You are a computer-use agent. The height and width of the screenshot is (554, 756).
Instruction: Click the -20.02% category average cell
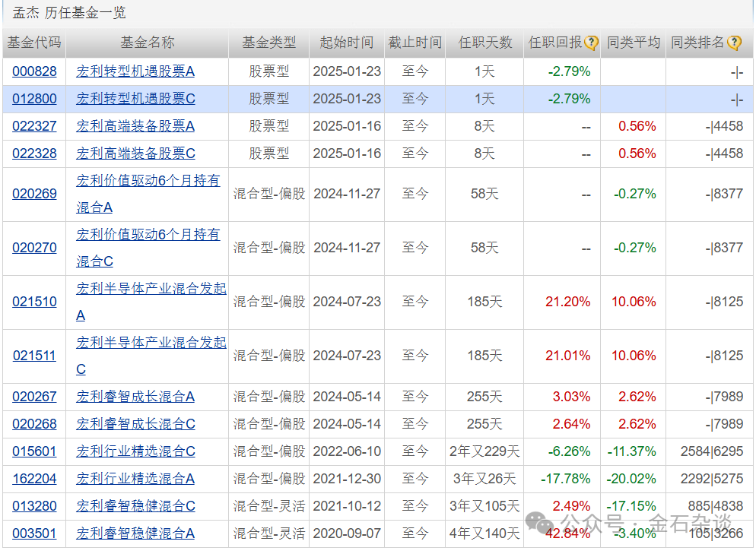pos(631,480)
